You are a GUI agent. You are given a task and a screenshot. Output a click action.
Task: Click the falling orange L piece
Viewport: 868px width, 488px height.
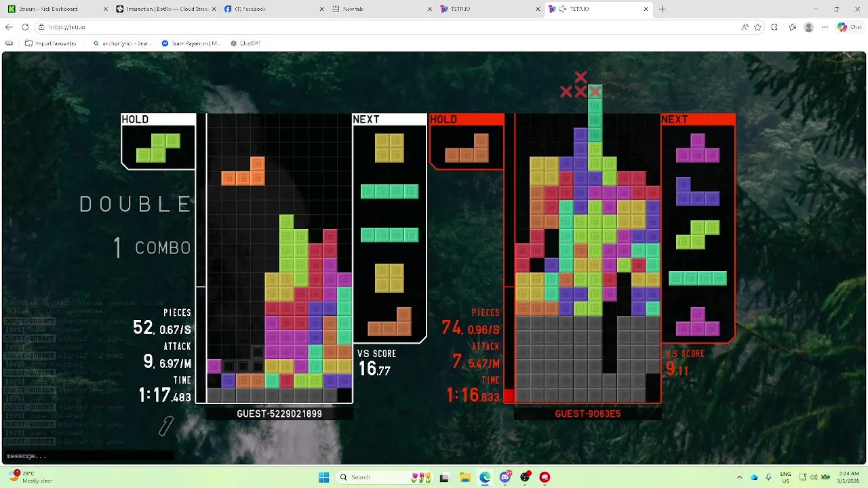pyautogui.click(x=243, y=171)
